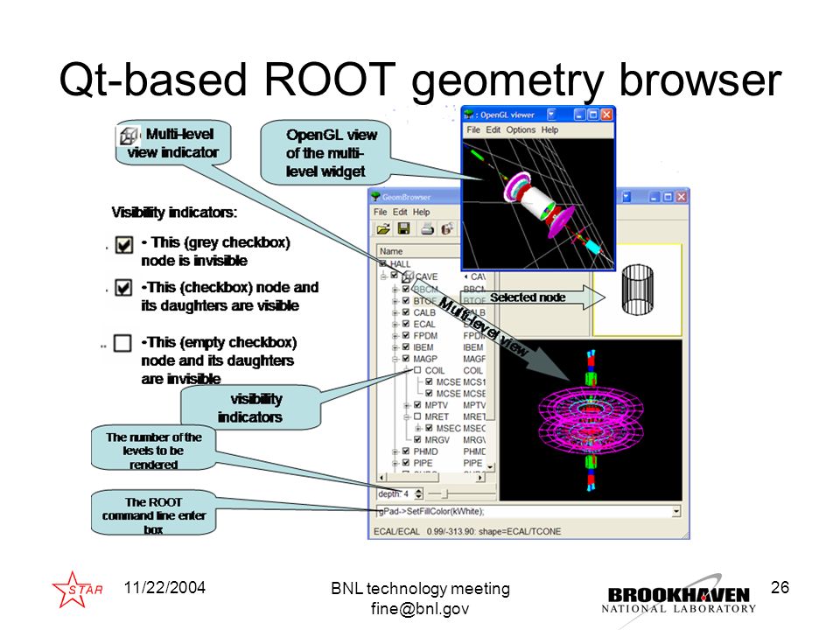Click the tree icon in OpenGL viewer title bar

coord(469,115)
